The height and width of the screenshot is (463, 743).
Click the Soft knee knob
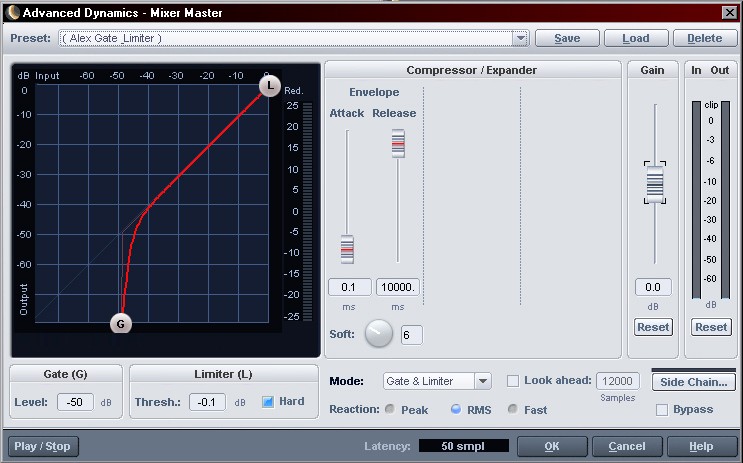click(x=379, y=333)
